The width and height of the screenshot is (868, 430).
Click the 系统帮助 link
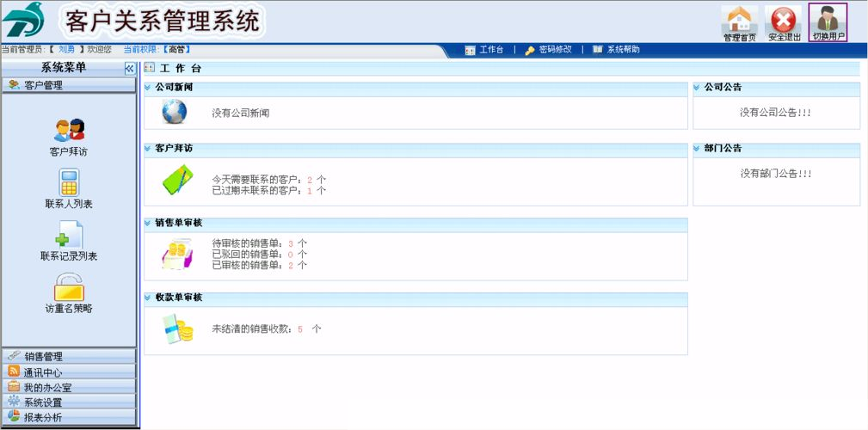coord(624,50)
